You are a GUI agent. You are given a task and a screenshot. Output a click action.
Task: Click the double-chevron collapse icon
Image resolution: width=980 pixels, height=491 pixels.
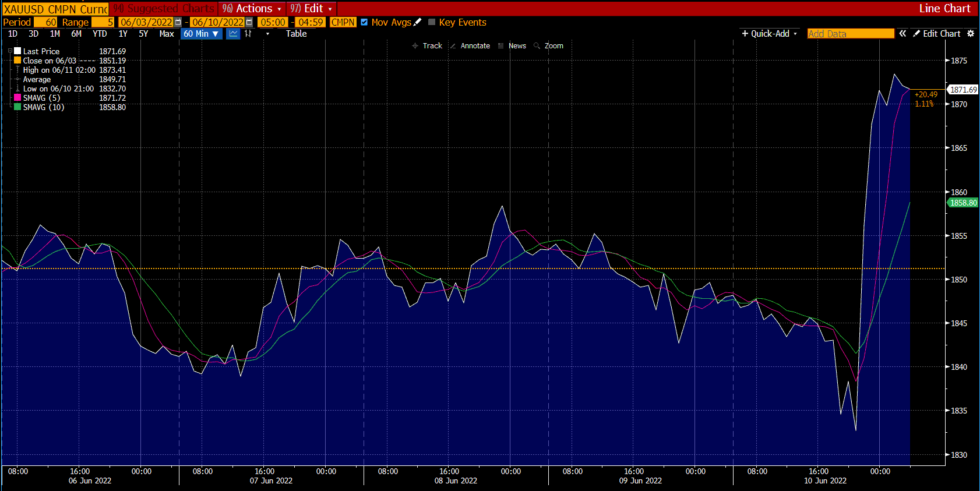point(903,34)
